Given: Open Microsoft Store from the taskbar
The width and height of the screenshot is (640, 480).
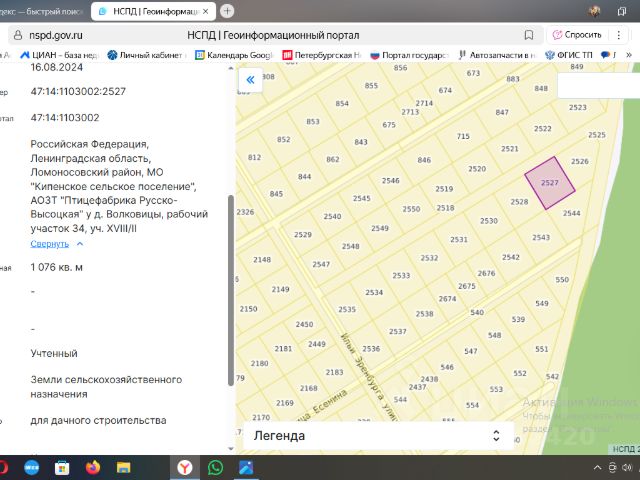Looking at the screenshot, I should 62,468.
